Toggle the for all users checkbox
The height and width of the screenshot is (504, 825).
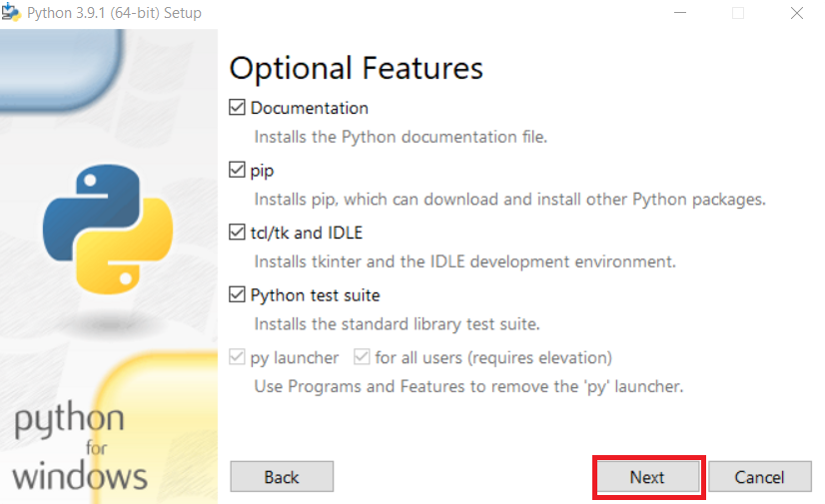(x=362, y=357)
